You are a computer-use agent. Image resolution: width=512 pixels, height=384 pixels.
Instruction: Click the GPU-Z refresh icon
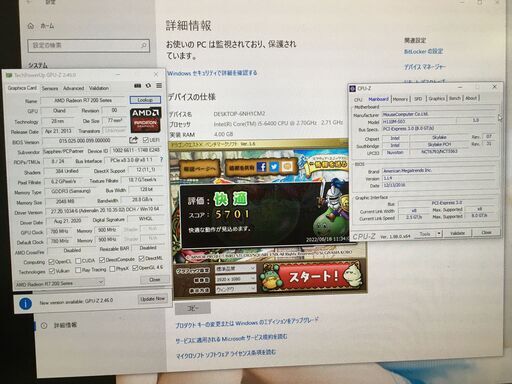(x=148, y=86)
